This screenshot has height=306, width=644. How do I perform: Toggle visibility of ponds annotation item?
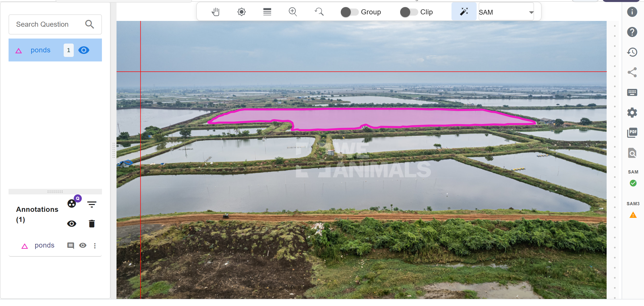[83, 245]
